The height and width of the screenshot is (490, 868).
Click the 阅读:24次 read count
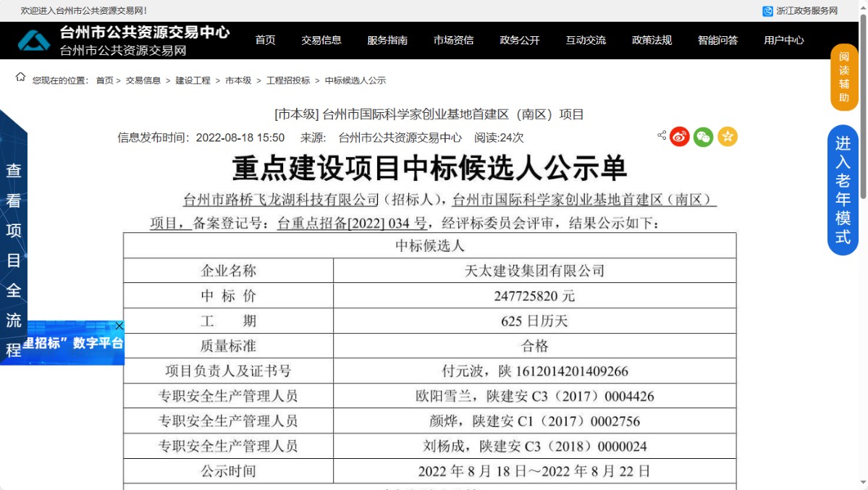(x=499, y=138)
